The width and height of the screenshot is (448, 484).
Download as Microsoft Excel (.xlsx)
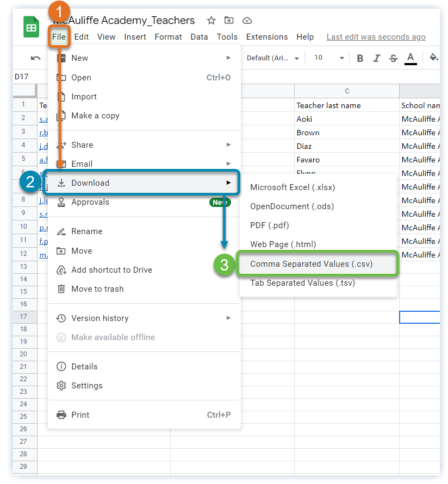point(318,187)
